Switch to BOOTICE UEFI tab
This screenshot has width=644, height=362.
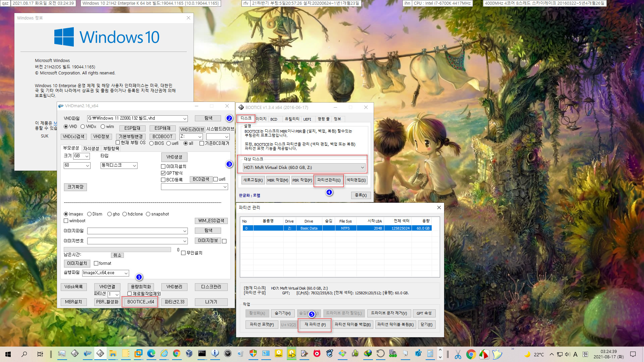click(x=307, y=119)
